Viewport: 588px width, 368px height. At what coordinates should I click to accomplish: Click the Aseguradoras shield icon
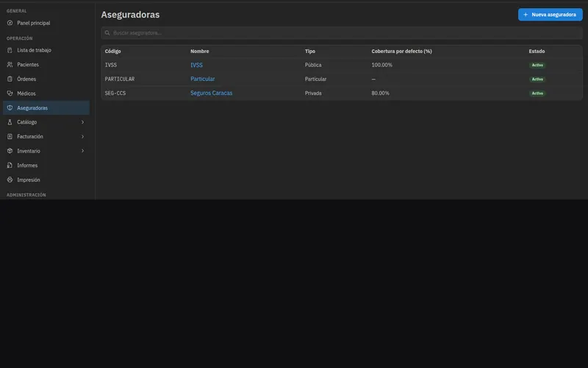point(10,107)
